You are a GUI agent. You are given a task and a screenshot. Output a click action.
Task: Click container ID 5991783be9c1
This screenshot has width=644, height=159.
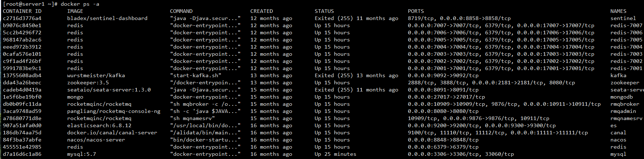[x=22, y=68]
